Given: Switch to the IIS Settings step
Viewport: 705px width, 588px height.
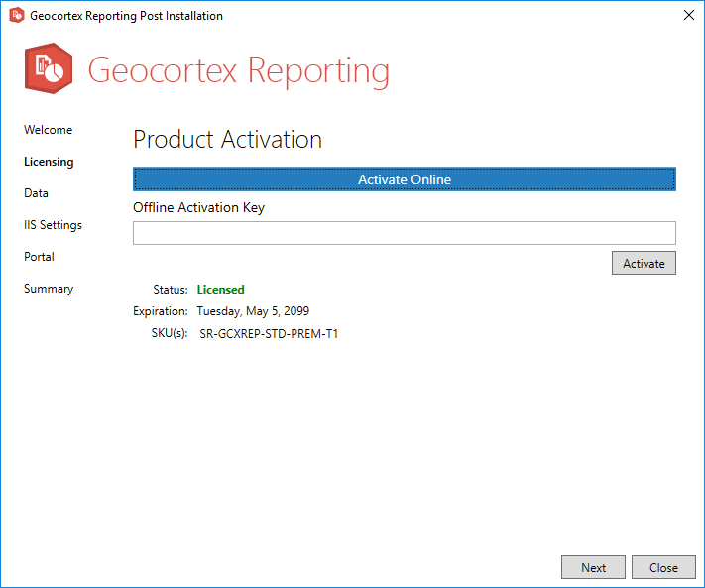Looking at the screenshot, I should click(54, 225).
